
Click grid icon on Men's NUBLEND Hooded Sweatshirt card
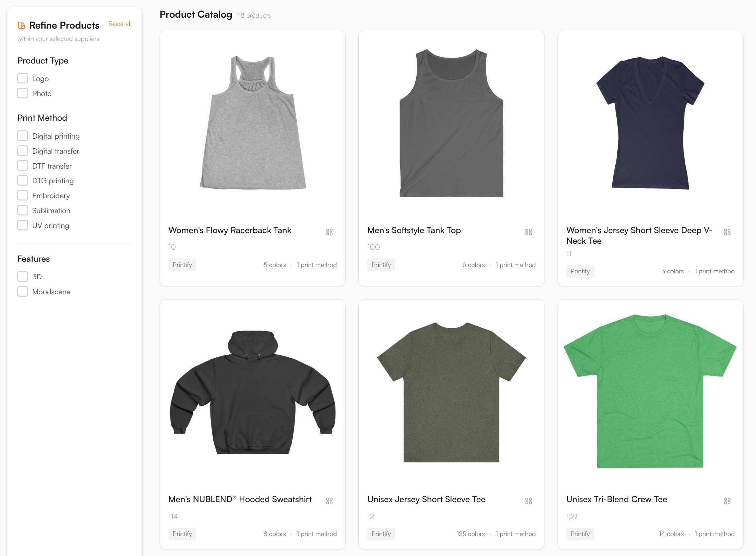[329, 501]
